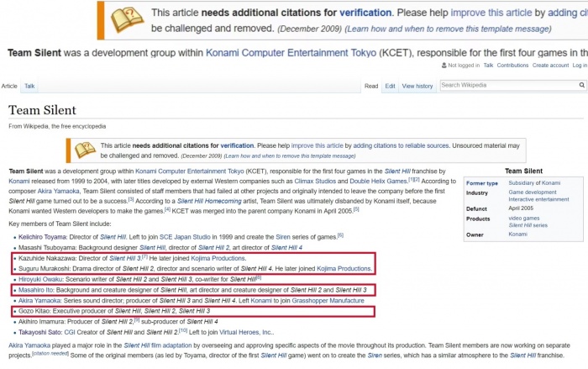Click Interactive entertainment in infobox
The height and width of the screenshot is (369, 588).
tap(538, 199)
